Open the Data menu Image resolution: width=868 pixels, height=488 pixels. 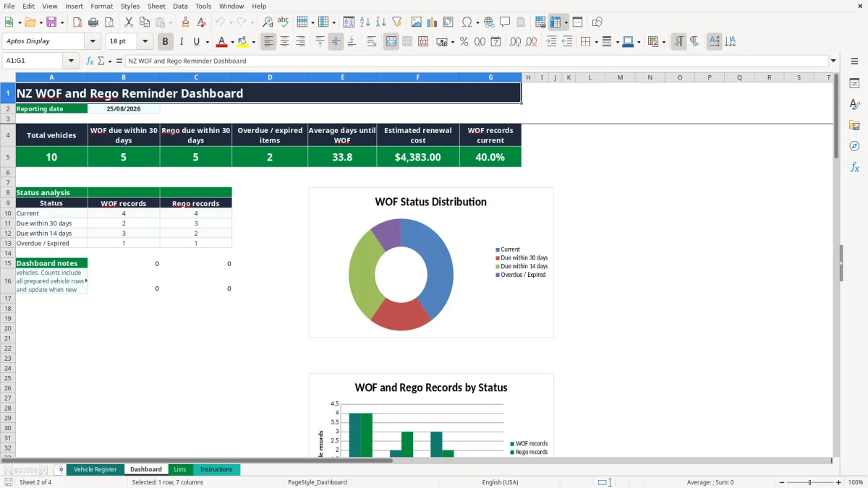(x=180, y=6)
